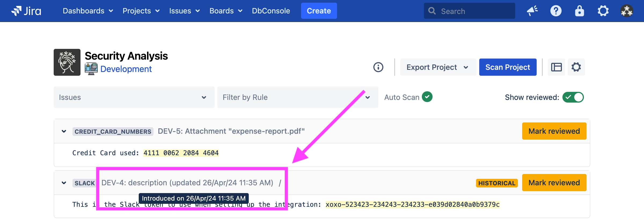
Task: Toggle the Show reviewed switch
Action: (573, 97)
